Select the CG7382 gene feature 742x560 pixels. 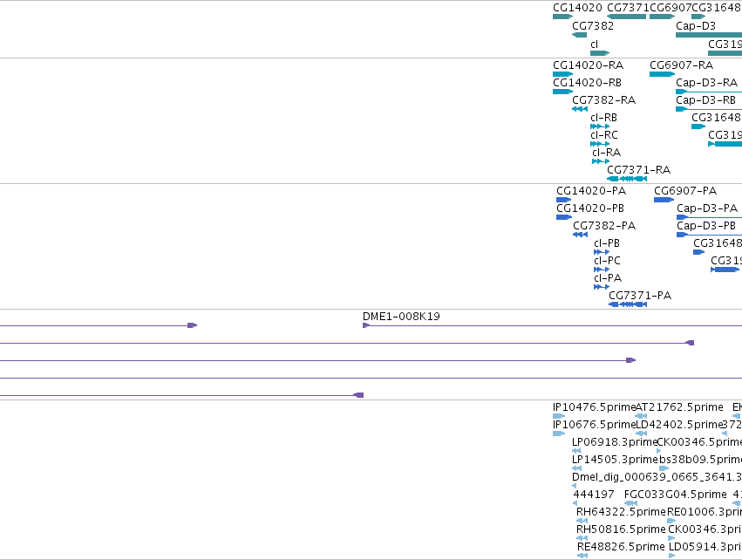click(x=579, y=35)
